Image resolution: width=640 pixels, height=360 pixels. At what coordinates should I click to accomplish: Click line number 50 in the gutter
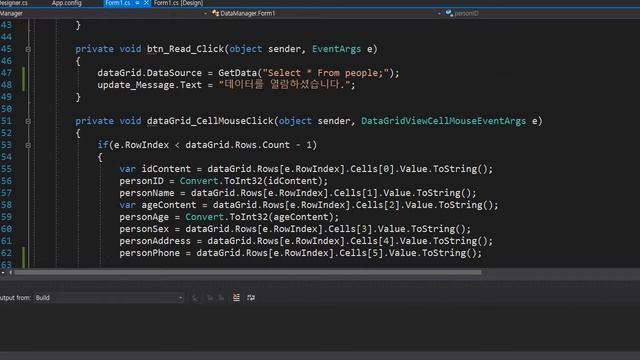tap(7, 109)
